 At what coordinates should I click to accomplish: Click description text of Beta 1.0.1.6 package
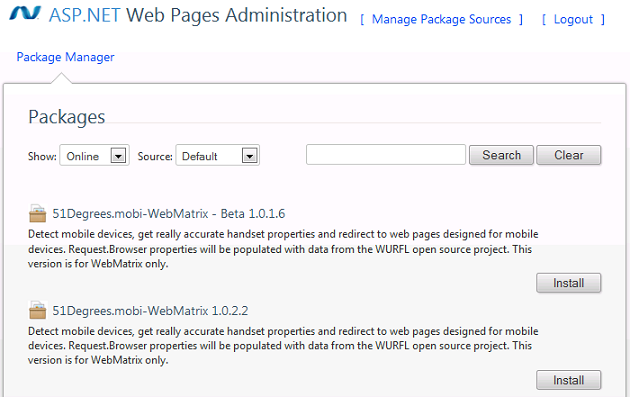pos(283,249)
